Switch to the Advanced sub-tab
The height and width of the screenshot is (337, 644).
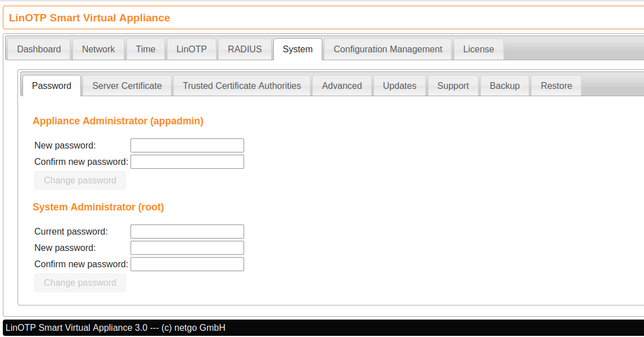point(341,86)
